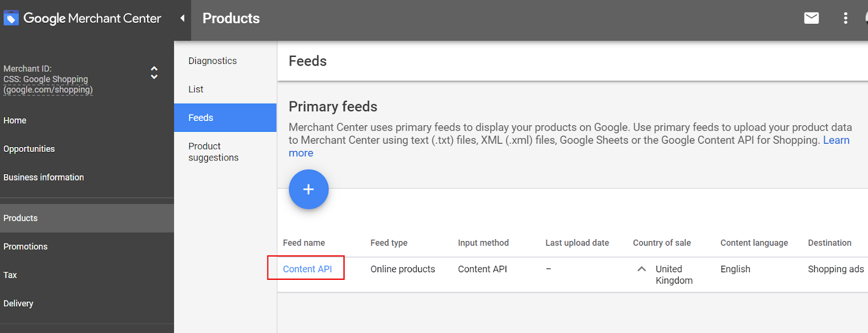This screenshot has height=333, width=868.
Task: Open the mail notifications icon
Action: 811,18
